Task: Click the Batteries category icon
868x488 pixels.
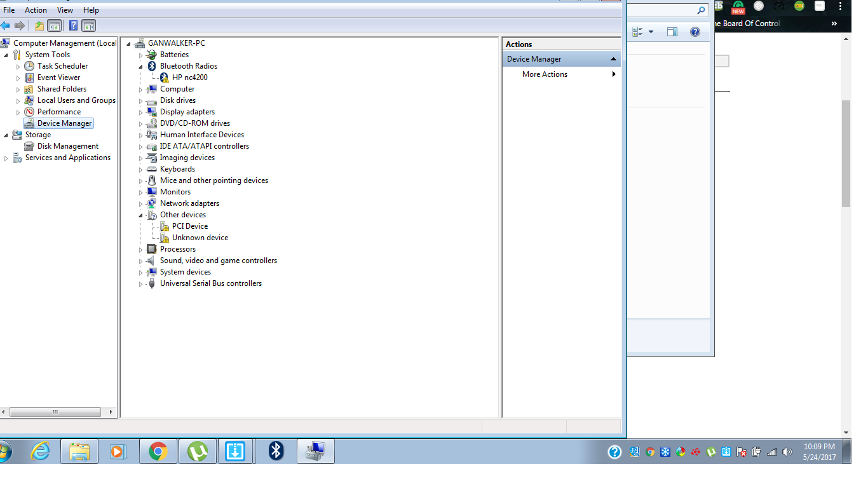Action: pyautogui.click(x=152, y=55)
